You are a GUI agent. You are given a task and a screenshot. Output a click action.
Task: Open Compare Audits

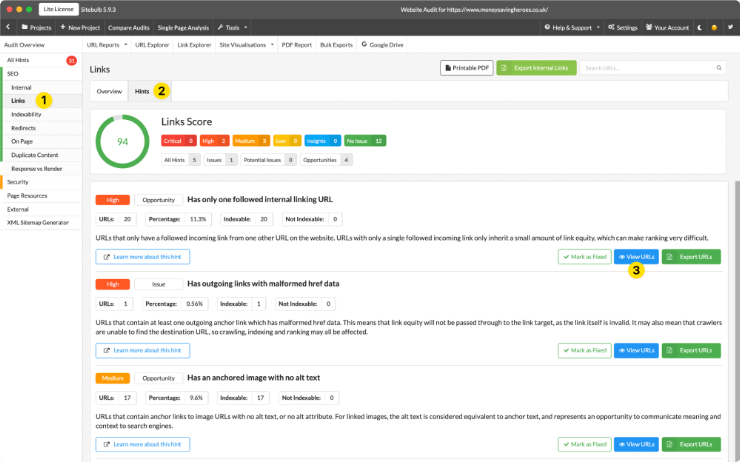(128, 27)
